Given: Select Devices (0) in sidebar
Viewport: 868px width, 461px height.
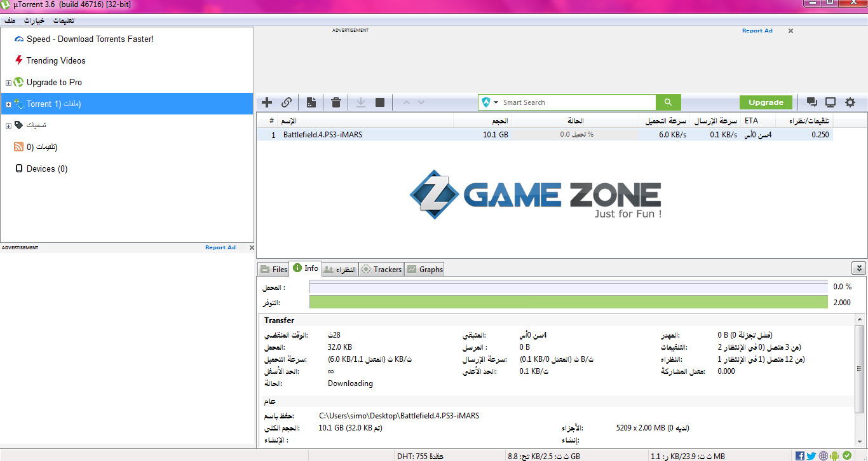Looking at the screenshot, I should tap(47, 169).
